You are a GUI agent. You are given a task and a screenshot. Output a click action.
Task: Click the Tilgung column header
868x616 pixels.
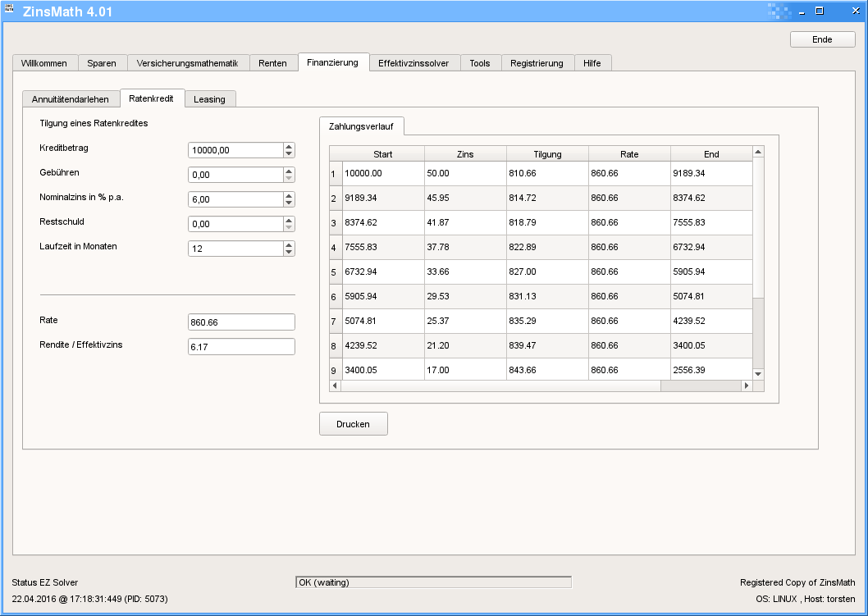tap(547, 154)
